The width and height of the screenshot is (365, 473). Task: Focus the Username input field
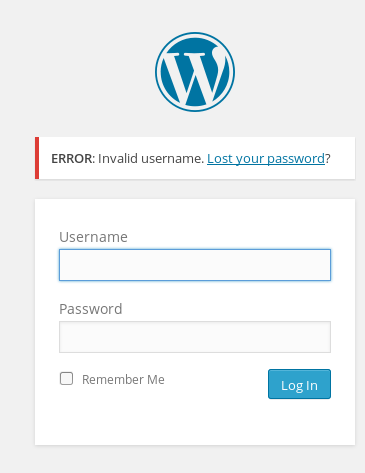click(x=195, y=265)
